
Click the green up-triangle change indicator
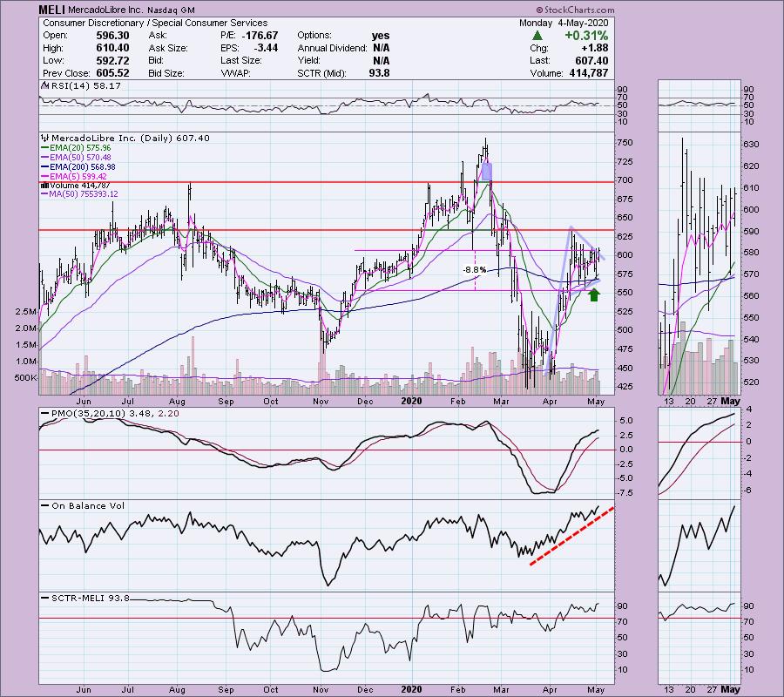click(x=537, y=36)
